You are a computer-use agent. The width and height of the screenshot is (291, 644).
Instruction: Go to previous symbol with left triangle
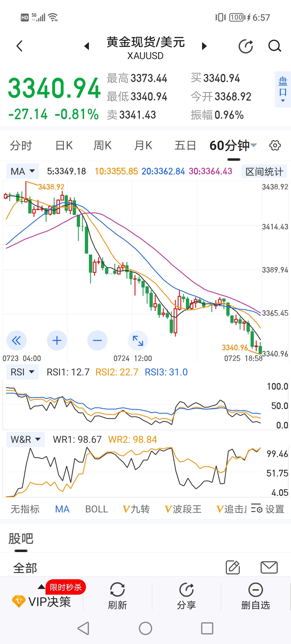point(87,46)
